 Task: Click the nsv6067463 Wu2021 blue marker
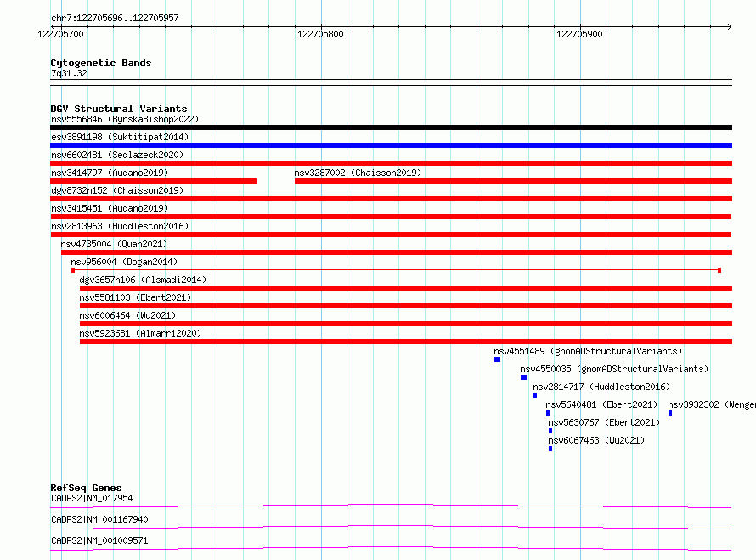pyautogui.click(x=550, y=449)
